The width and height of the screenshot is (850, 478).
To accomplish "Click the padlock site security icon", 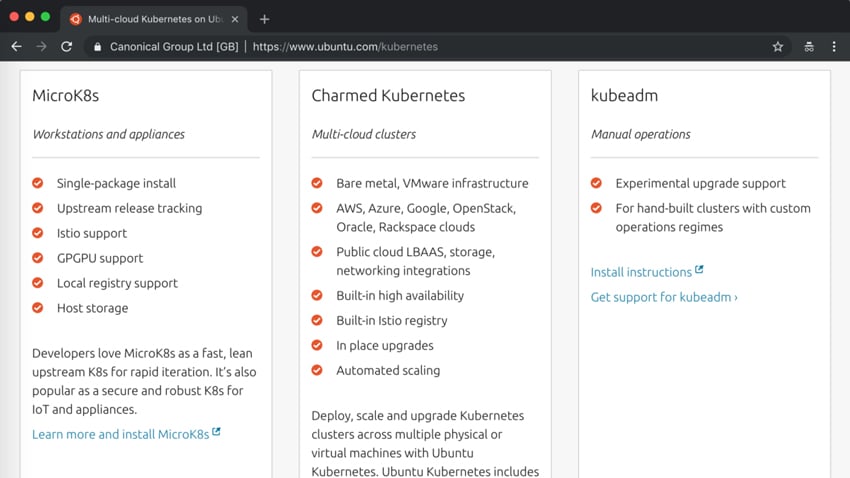I will point(97,47).
